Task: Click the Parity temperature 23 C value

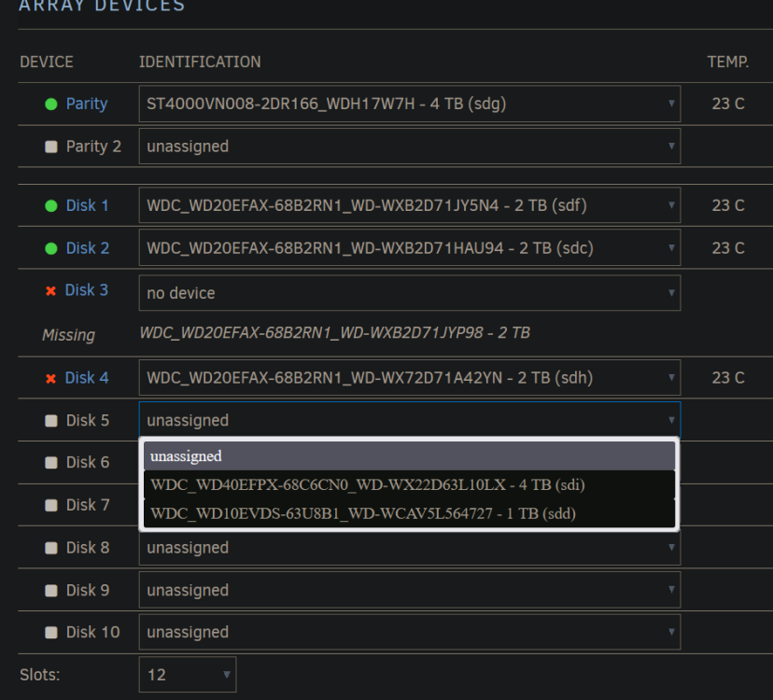Action: [x=728, y=104]
